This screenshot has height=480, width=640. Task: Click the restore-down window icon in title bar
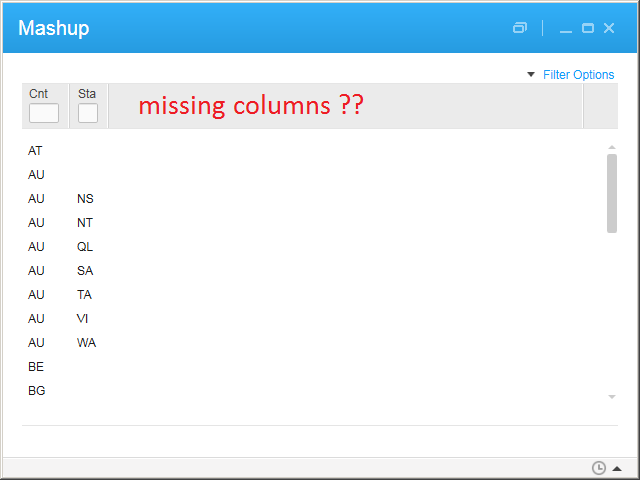(x=519, y=28)
